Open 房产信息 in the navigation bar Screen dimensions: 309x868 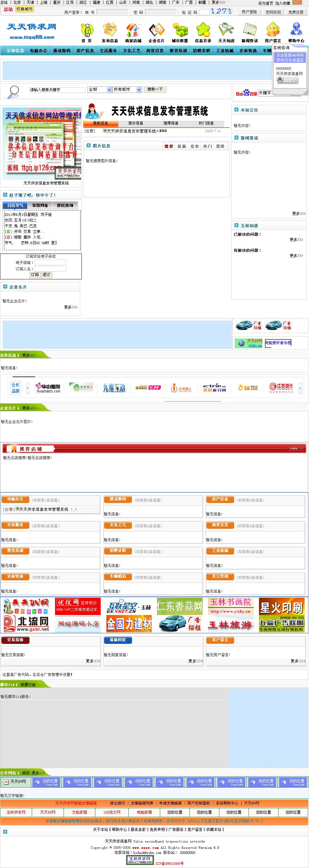(x=85, y=51)
